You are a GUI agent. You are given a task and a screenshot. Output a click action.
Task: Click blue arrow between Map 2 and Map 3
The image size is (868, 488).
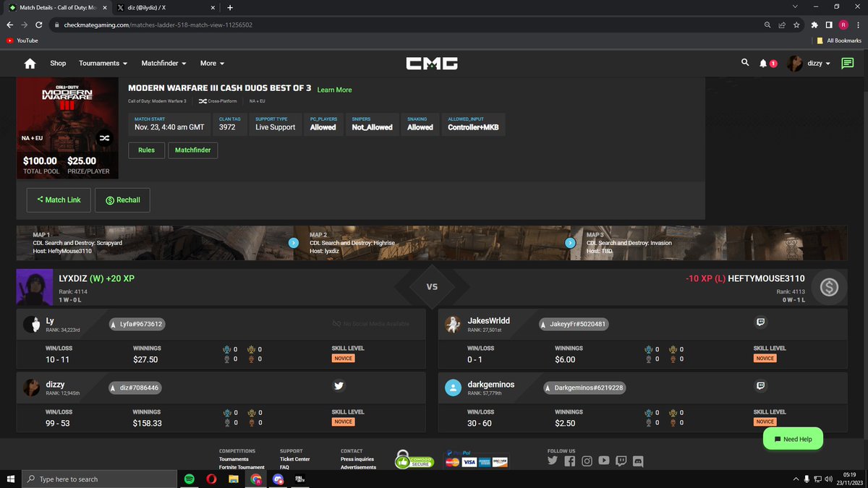tap(570, 243)
